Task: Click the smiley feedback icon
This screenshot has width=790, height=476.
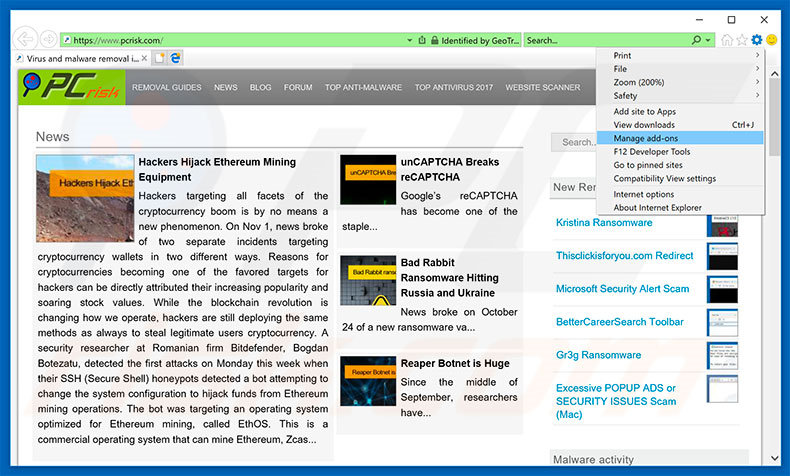Action: (771, 40)
